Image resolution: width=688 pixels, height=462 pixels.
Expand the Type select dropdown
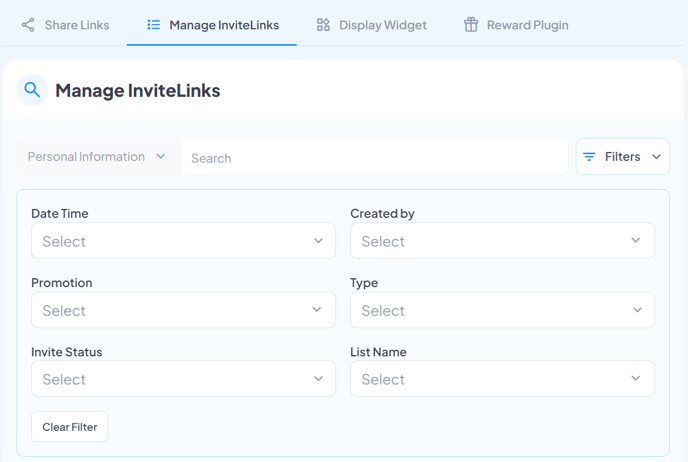click(502, 310)
